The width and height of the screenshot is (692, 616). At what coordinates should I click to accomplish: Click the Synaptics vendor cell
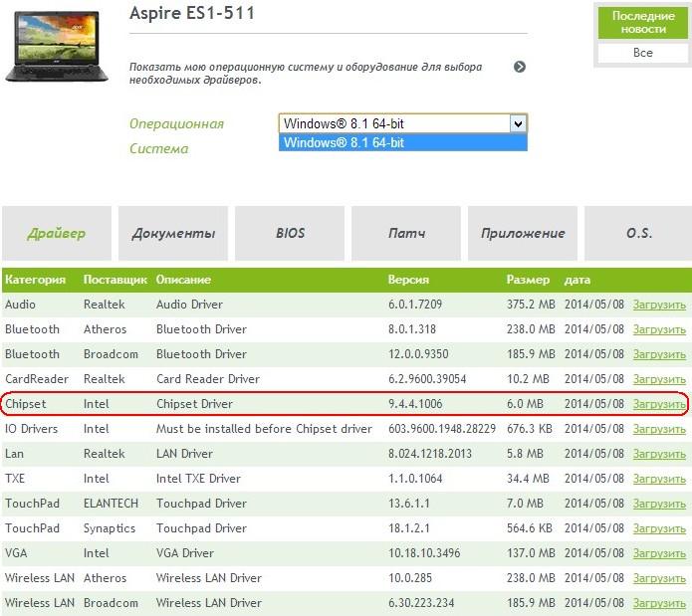[x=110, y=528]
